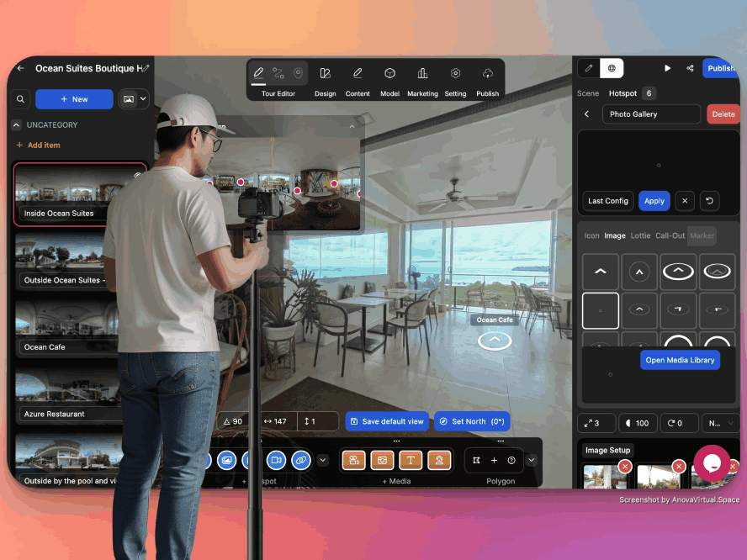Collapse the panorama minimap panel
The image size is (747, 560).
point(352,127)
